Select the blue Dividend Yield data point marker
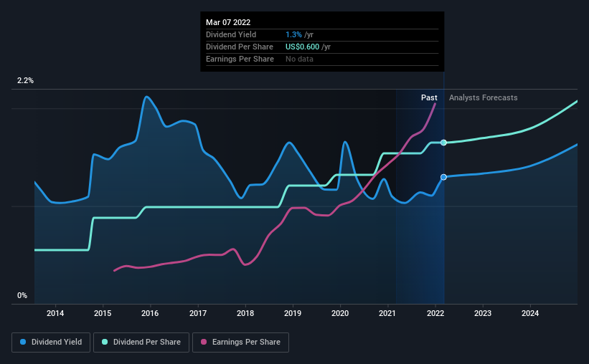Viewport: 589px width, 364px height. tap(443, 177)
